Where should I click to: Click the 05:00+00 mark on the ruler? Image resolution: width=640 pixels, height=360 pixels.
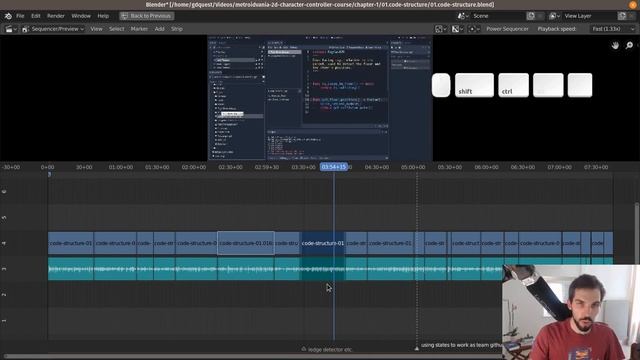(x=413, y=167)
